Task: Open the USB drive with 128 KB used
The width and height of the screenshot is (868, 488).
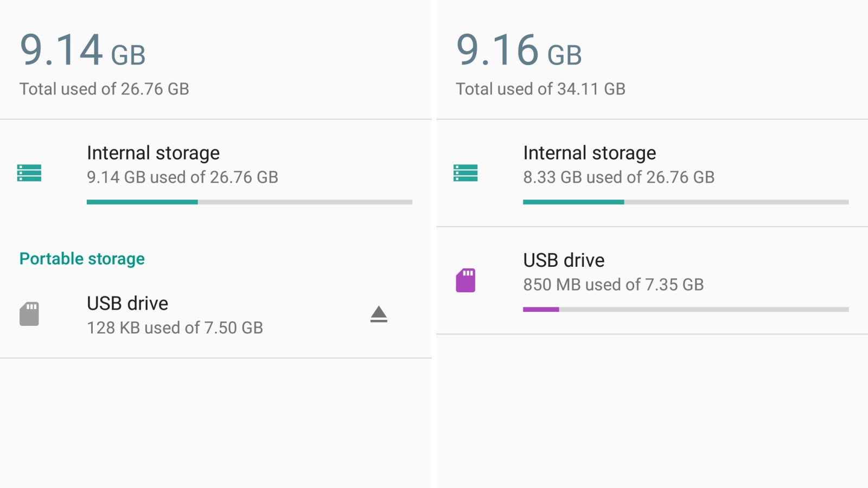Action: coord(216,314)
